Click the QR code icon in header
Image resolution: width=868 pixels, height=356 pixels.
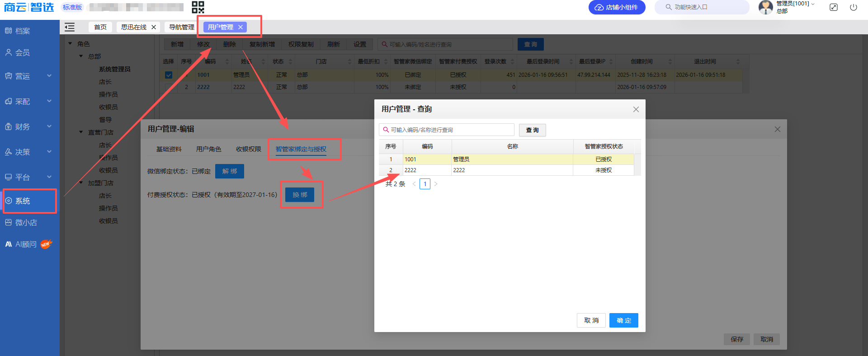click(x=198, y=7)
